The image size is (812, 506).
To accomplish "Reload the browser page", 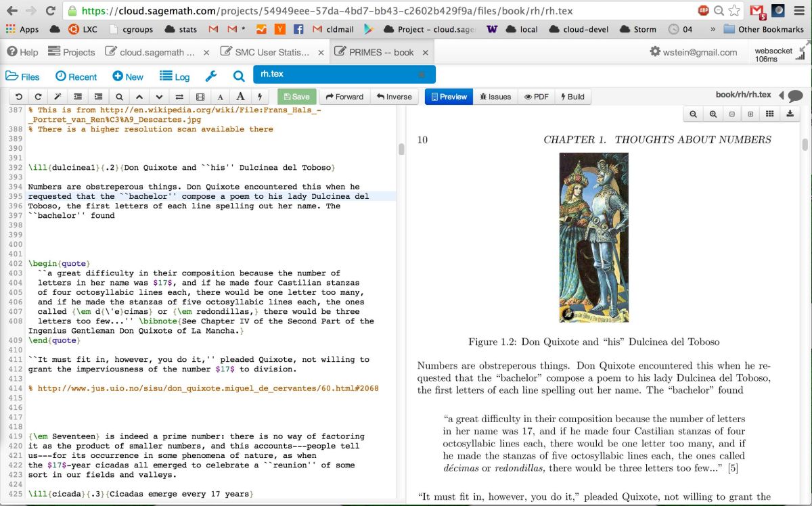I will [x=51, y=11].
